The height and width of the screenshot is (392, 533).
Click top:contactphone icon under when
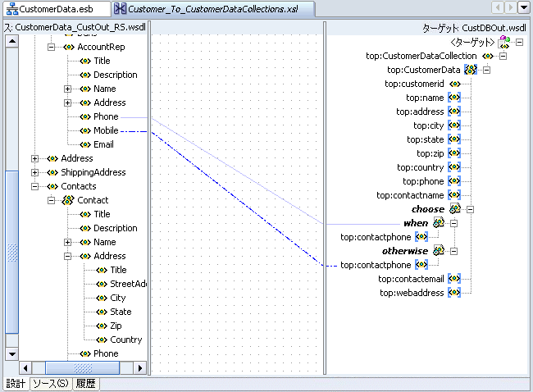point(421,237)
